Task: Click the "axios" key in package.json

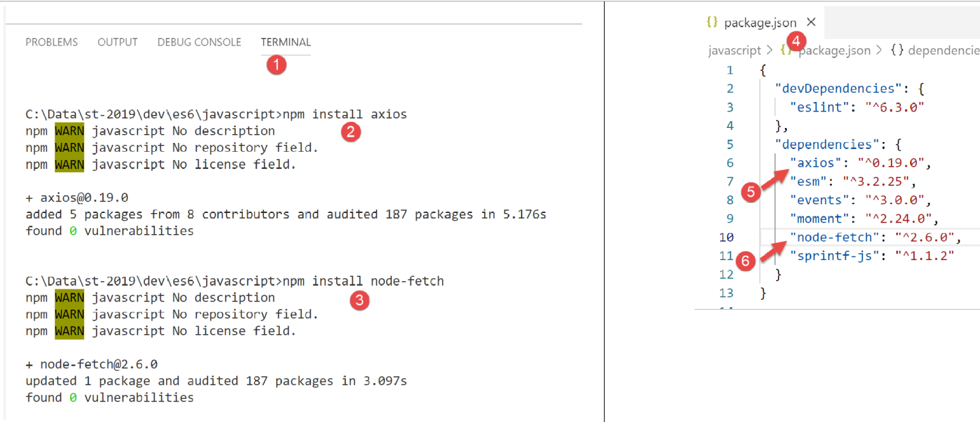Action: coord(816,163)
